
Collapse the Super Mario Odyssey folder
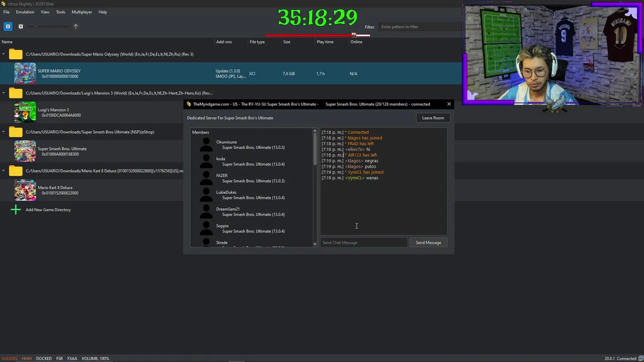(x=4, y=54)
